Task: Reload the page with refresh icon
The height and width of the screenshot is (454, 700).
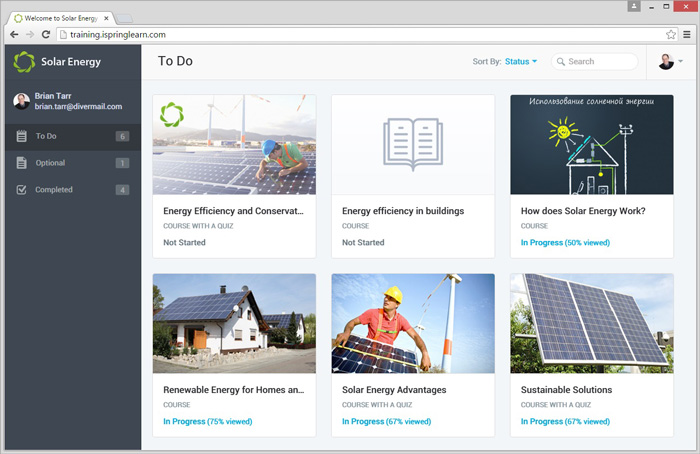Action: (x=46, y=34)
